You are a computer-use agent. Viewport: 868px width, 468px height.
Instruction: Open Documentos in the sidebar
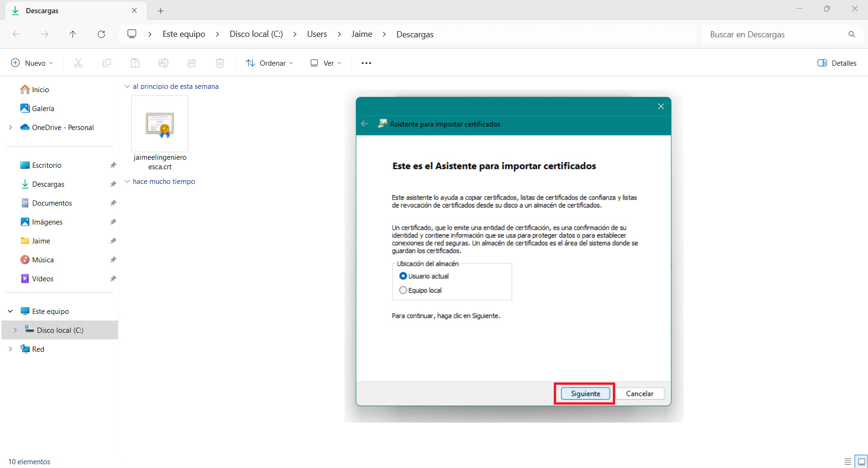(52, 203)
